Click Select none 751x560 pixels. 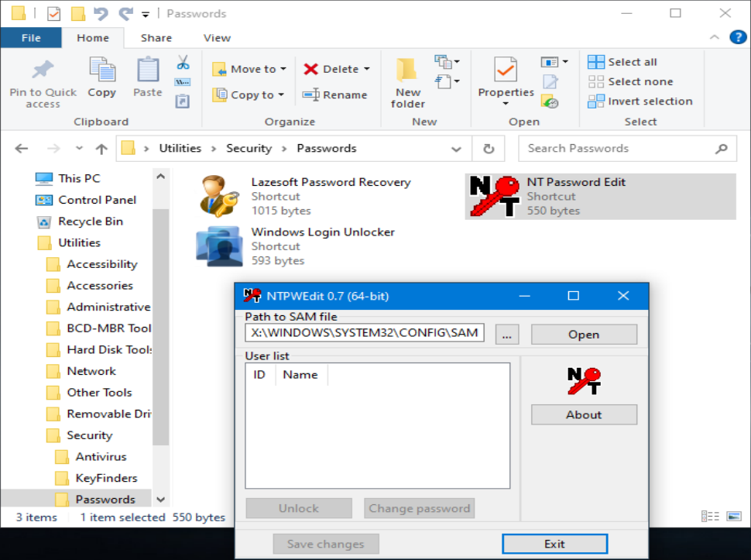630,81
